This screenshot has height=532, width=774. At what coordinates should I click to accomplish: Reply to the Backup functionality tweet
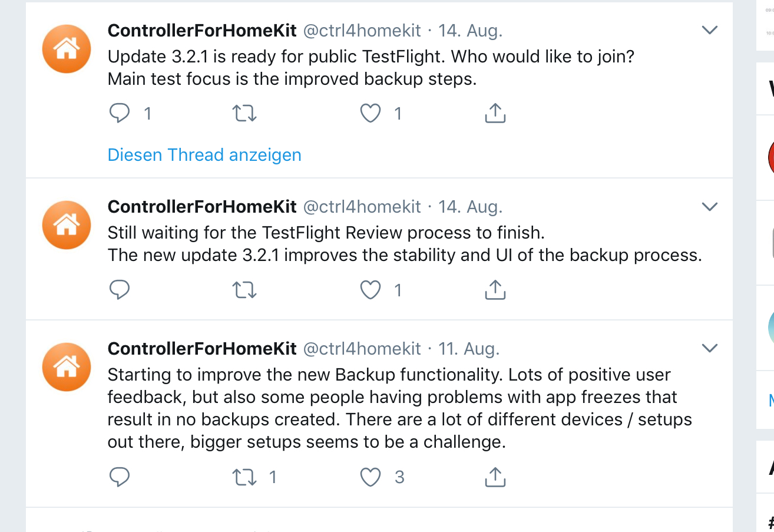click(120, 477)
